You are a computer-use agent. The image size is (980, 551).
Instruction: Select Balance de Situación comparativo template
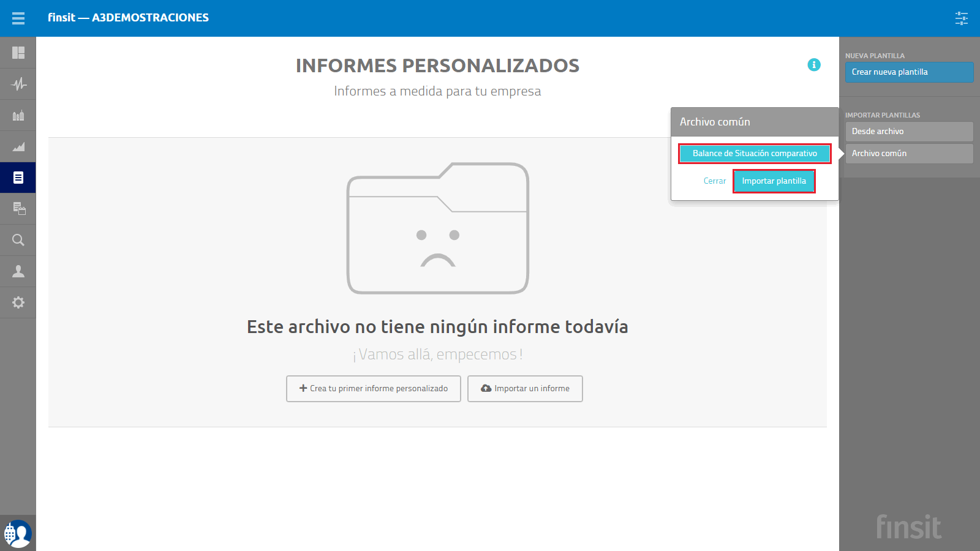click(755, 154)
